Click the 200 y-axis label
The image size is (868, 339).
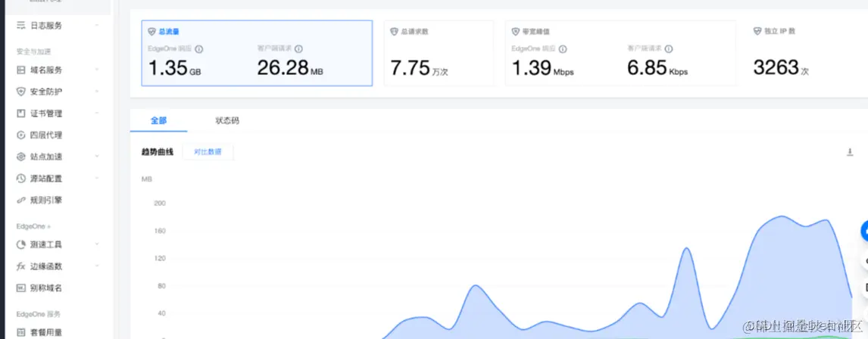point(160,203)
